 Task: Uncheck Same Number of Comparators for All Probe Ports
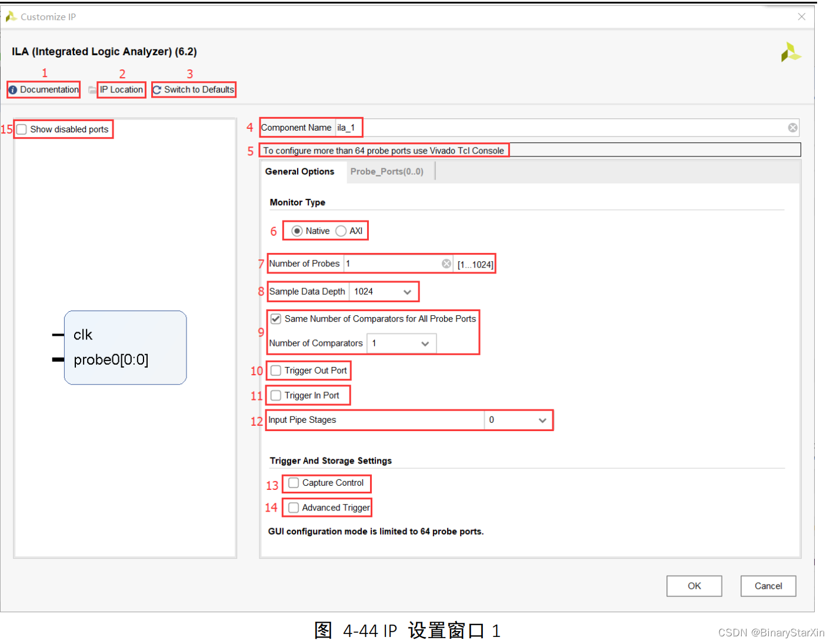[x=276, y=319]
